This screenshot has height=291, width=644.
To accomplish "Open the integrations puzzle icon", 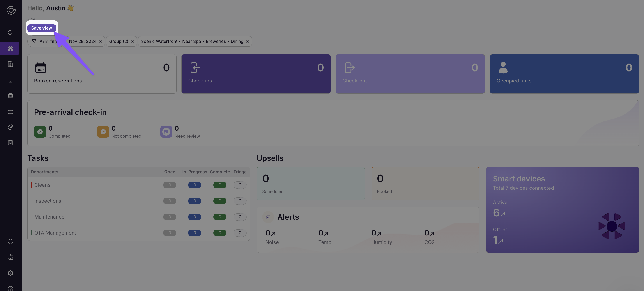I will (11, 257).
